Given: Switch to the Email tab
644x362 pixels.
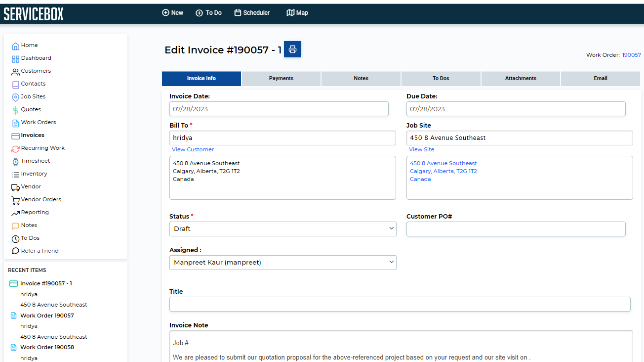Looking at the screenshot, I should click(x=601, y=79).
